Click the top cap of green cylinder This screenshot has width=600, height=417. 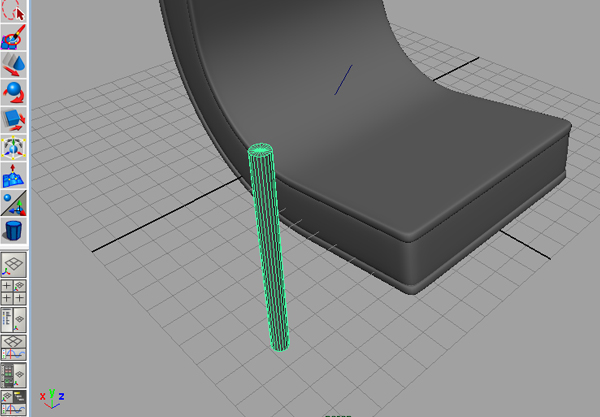260,151
